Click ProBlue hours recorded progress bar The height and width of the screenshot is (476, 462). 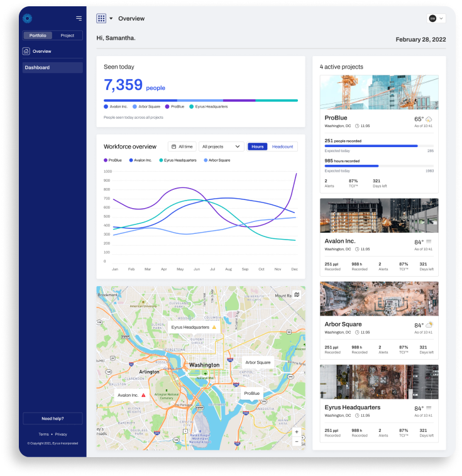[x=379, y=166]
